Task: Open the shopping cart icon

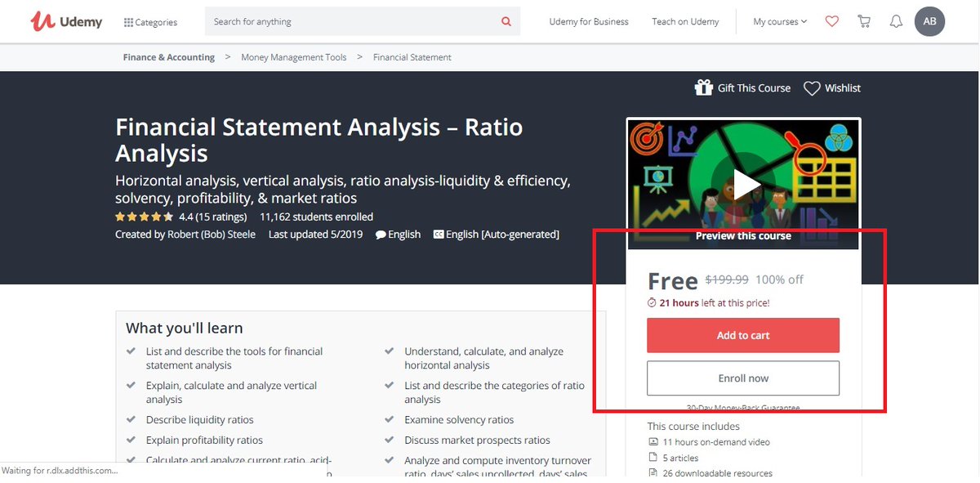Action: click(x=864, y=22)
